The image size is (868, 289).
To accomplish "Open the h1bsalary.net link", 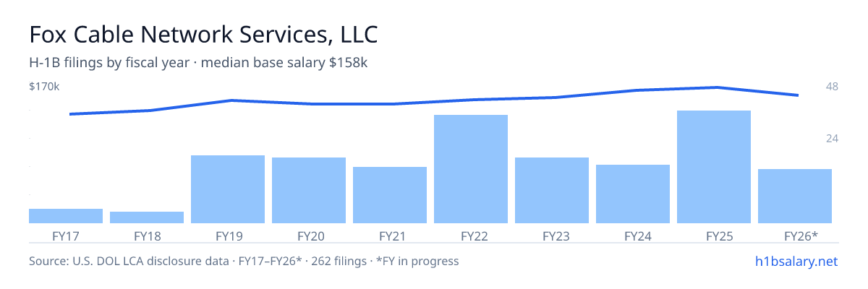I will 796,261.
